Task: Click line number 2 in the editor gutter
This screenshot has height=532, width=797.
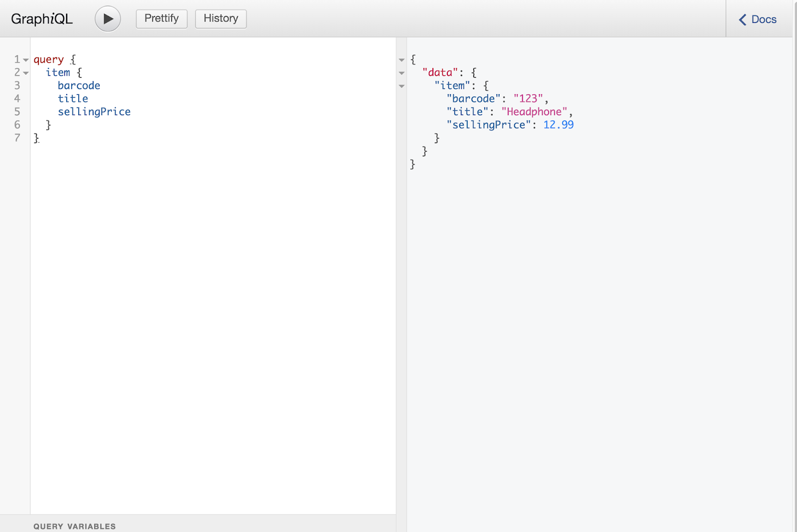Action: [17, 73]
